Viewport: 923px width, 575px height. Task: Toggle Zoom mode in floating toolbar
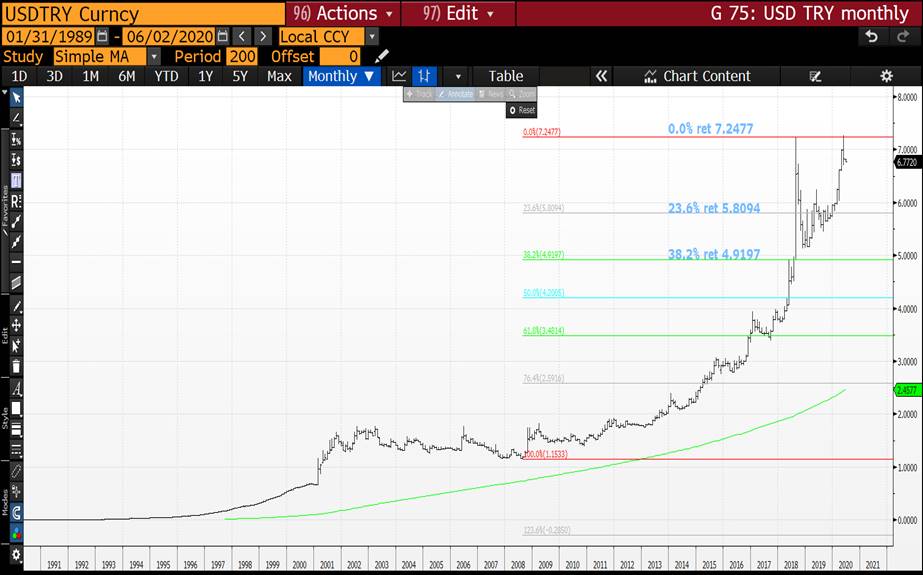click(522, 94)
